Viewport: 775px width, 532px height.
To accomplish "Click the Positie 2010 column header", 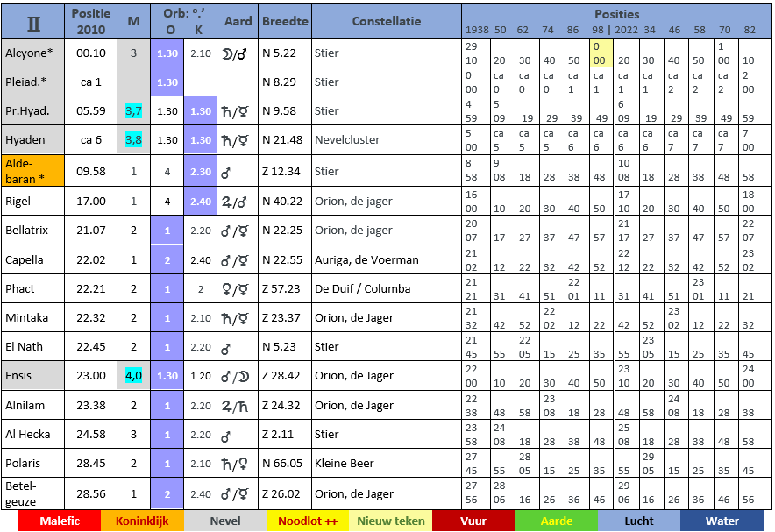I will point(91,21).
